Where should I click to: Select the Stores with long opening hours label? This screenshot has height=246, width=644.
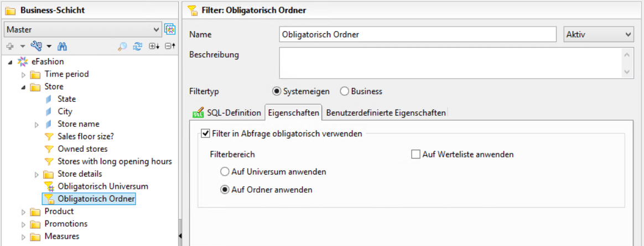(x=115, y=161)
